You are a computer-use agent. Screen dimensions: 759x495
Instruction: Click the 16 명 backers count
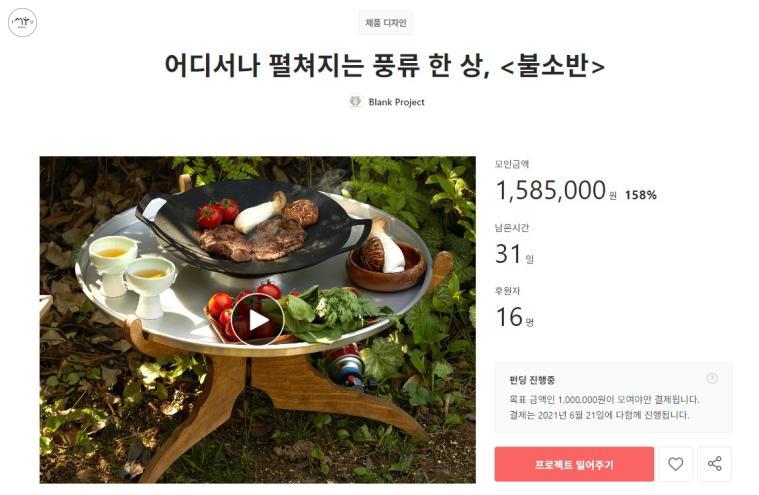[x=515, y=317]
